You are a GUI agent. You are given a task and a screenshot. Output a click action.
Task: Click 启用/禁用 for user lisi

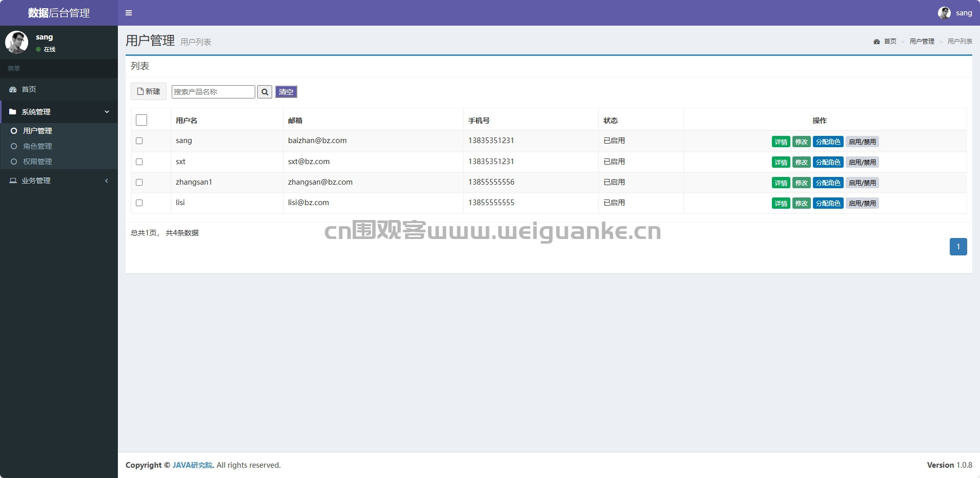(862, 204)
